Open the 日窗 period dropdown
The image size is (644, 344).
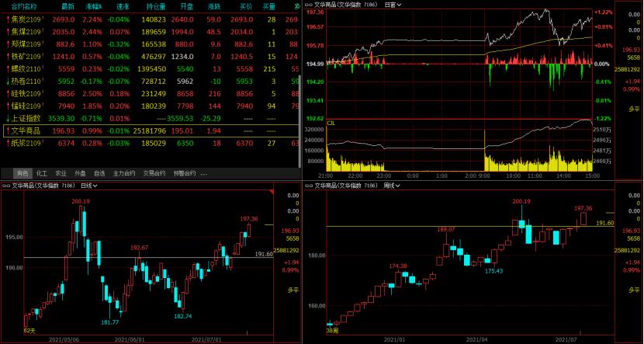click(x=393, y=5)
